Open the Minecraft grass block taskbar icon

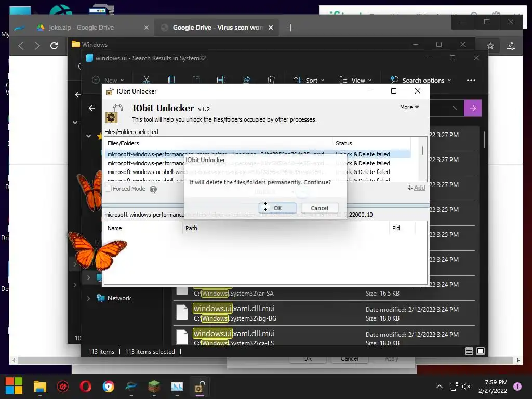(154, 387)
